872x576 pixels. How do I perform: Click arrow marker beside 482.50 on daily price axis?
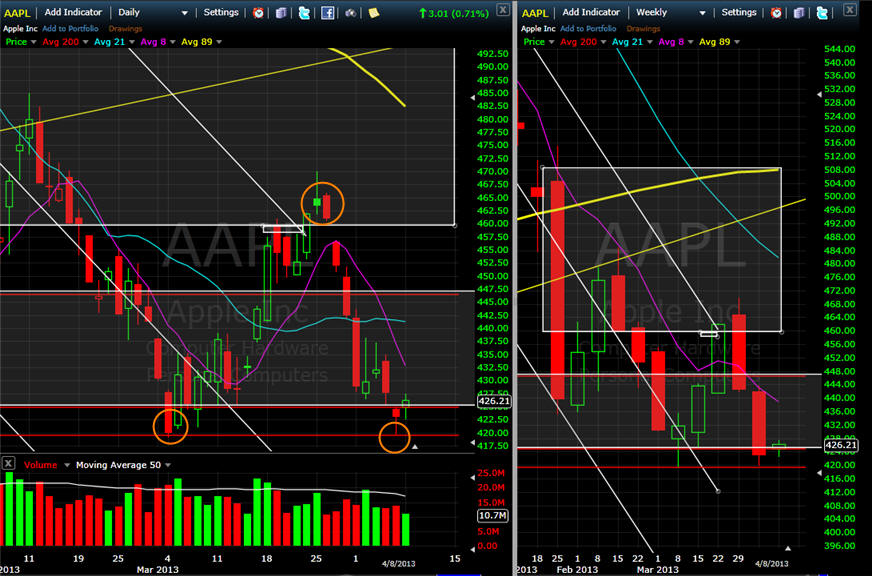click(x=472, y=98)
